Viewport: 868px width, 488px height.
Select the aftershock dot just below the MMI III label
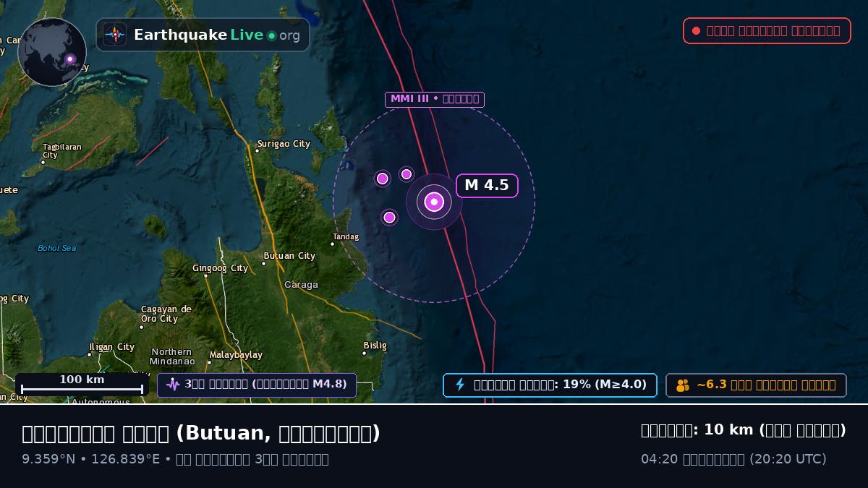(407, 174)
